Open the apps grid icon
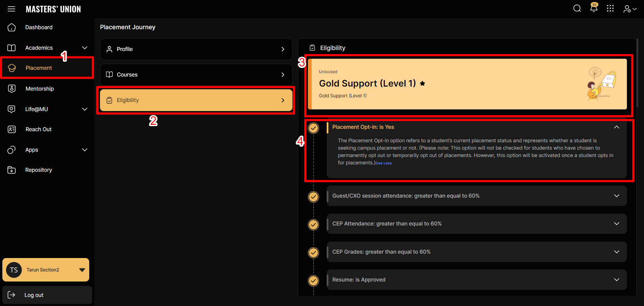 610,8
